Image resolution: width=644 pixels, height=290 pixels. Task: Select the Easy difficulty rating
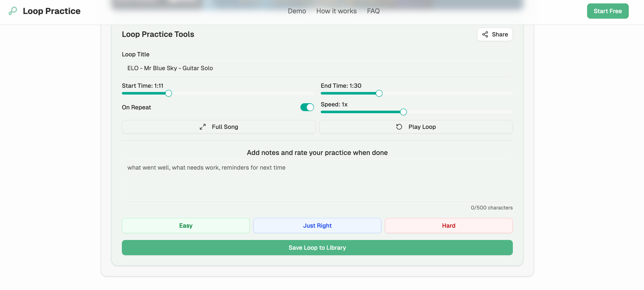tap(186, 225)
